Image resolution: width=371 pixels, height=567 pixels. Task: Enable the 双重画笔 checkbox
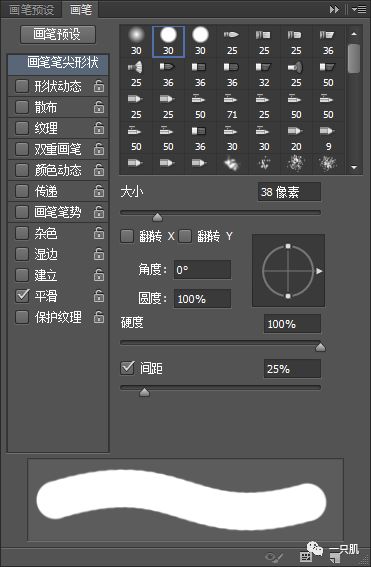tap(22, 149)
